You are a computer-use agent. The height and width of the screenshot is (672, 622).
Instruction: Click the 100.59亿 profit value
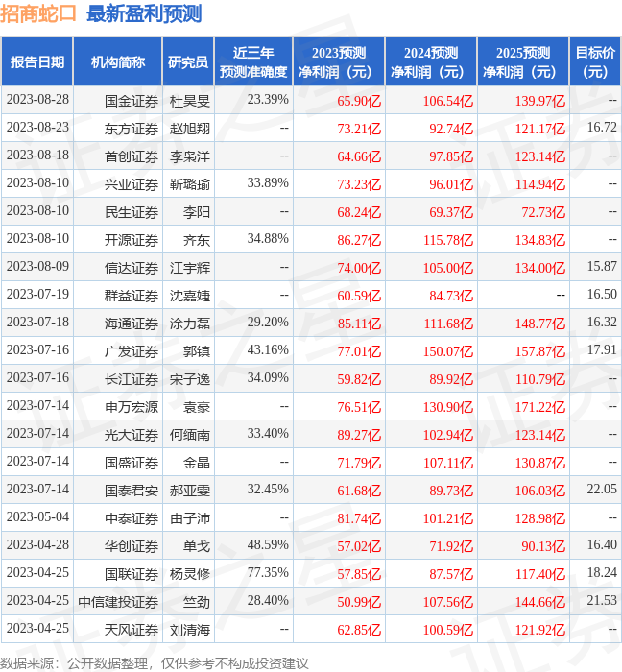[448, 631]
